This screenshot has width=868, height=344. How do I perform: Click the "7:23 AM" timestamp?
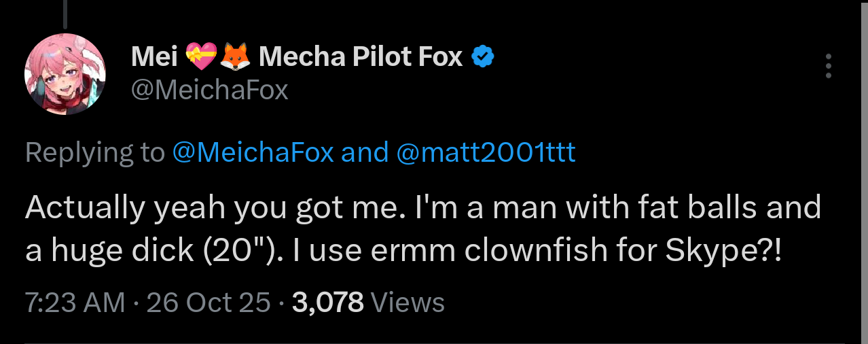point(75,302)
